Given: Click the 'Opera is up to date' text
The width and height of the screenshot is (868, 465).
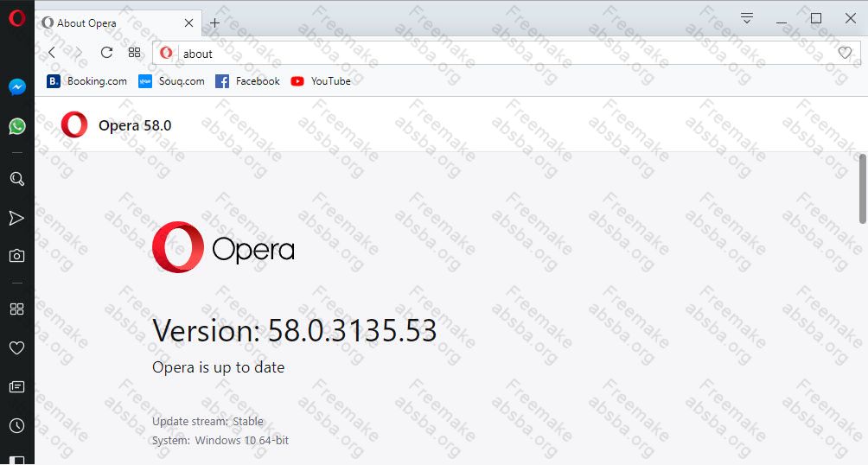Looking at the screenshot, I should point(218,367).
